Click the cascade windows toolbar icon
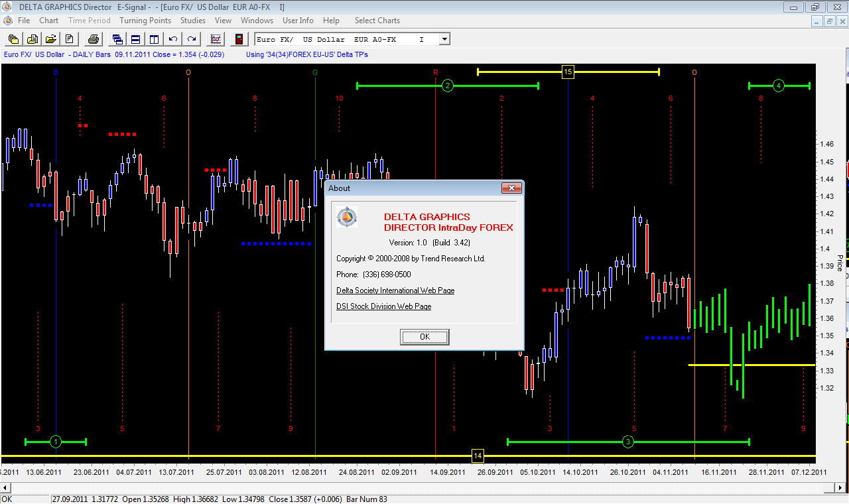Viewport: 849px width, 504px height. click(117, 39)
